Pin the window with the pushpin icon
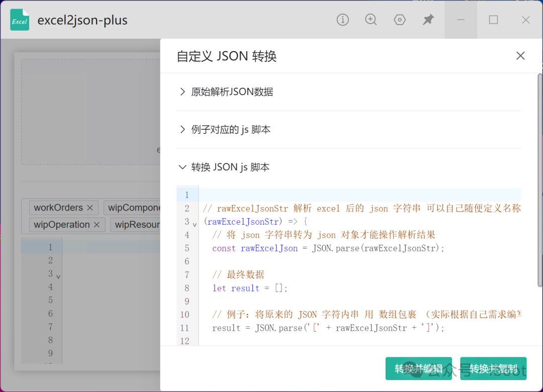This screenshot has width=543, height=392. (428, 20)
